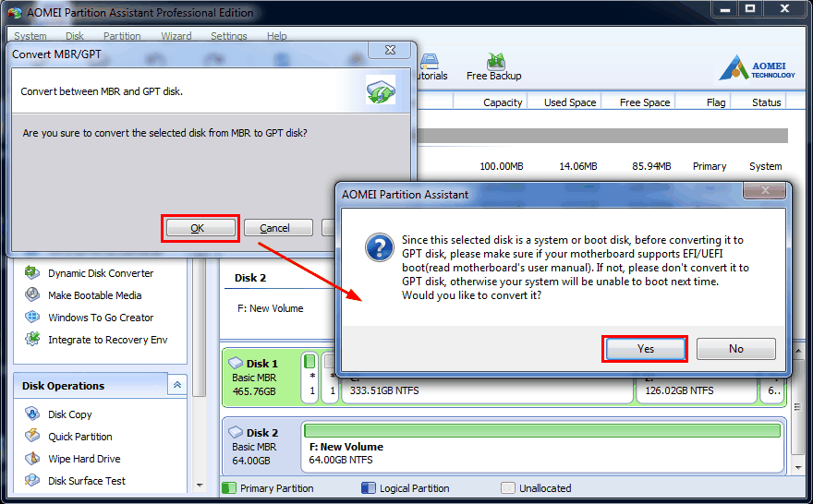Select the F: New Volume 64.00GB partition block
Image resolution: width=813 pixels, height=504 pixels.
tap(541, 446)
